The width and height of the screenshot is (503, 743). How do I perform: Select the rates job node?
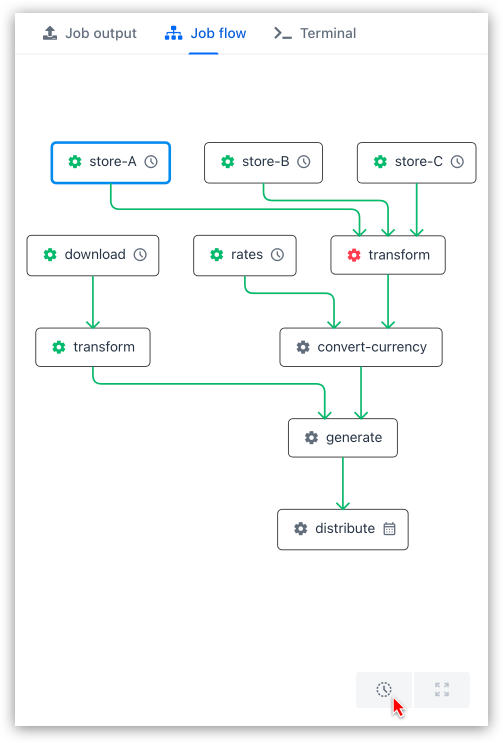245,255
